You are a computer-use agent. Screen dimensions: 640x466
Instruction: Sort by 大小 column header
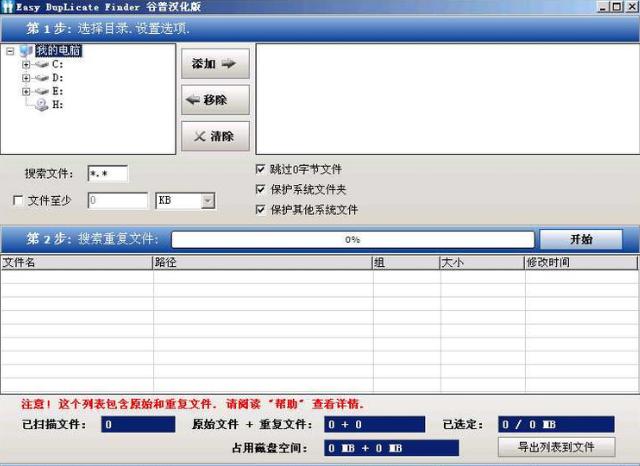click(482, 262)
